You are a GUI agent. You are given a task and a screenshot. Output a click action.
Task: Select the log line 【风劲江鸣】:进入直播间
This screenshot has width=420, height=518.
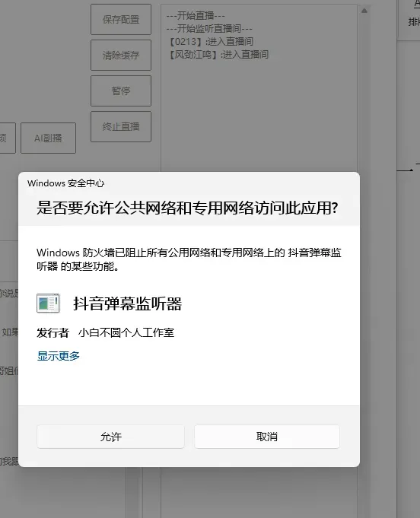point(218,55)
